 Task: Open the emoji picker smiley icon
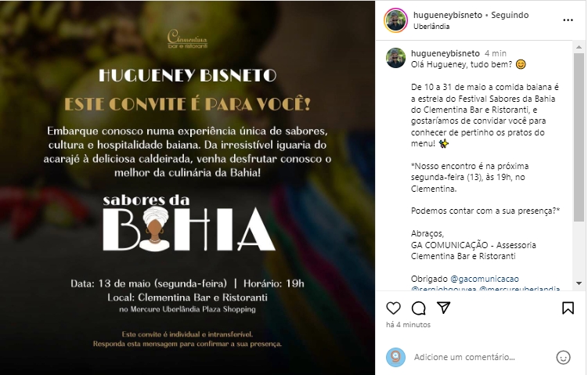pos(563,357)
